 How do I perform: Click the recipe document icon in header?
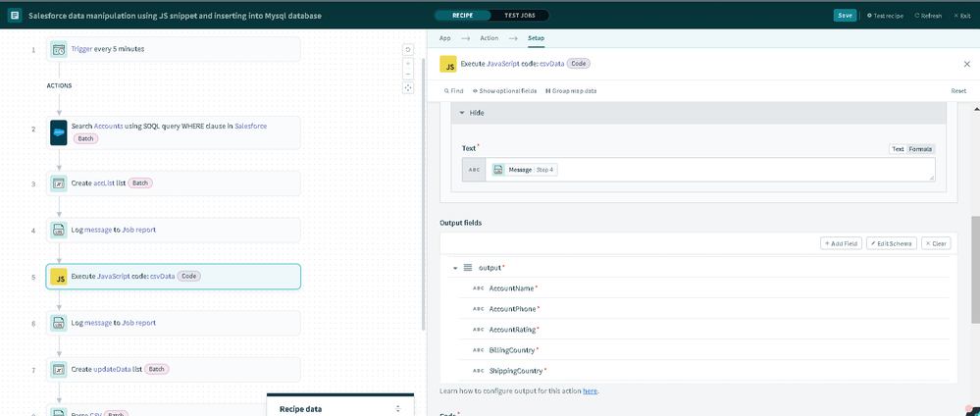(15, 15)
